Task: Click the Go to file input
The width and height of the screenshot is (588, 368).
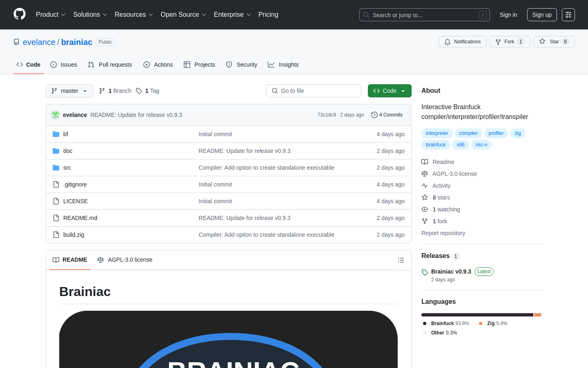Action: [314, 91]
